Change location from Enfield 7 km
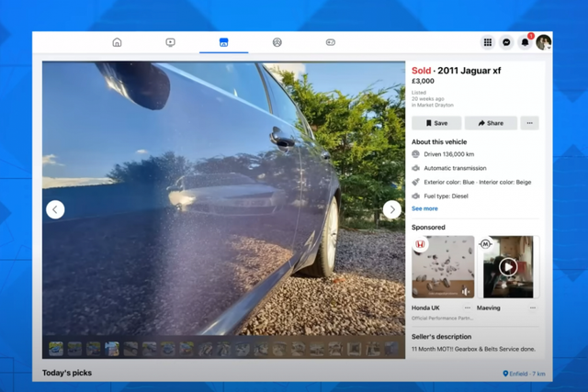The height and width of the screenshot is (392, 588). tap(524, 374)
